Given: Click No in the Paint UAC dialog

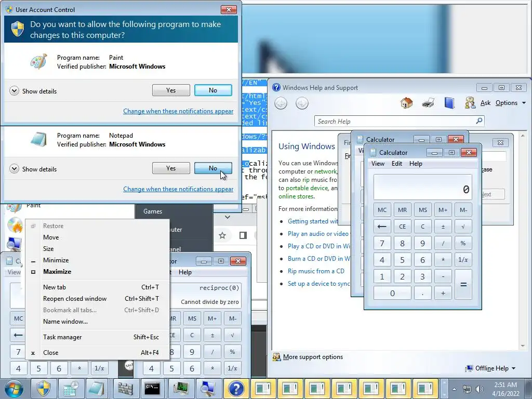Looking at the screenshot, I should click(213, 90).
